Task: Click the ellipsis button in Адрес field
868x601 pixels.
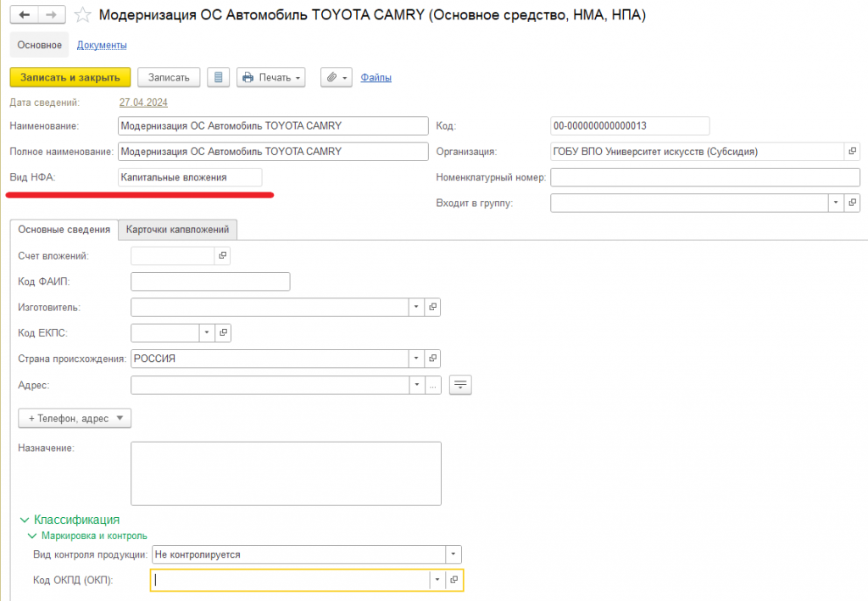Action: pyautogui.click(x=433, y=385)
